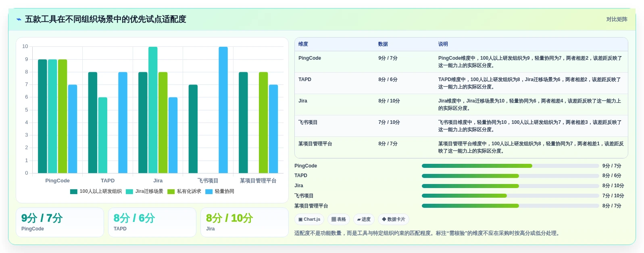Click the 某项目管理平台 x-axis label in chart
644x253 pixels.
[x=258, y=181]
